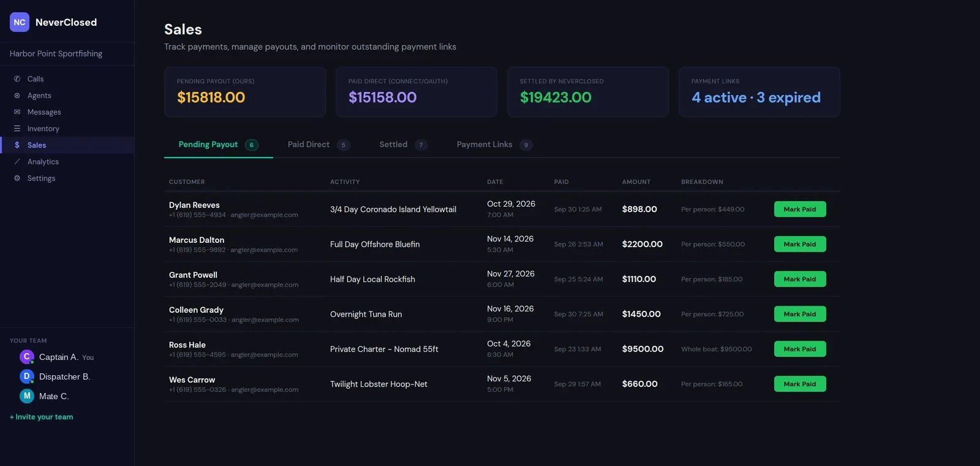Mark Colleen Grady payment as paid

coord(800,314)
